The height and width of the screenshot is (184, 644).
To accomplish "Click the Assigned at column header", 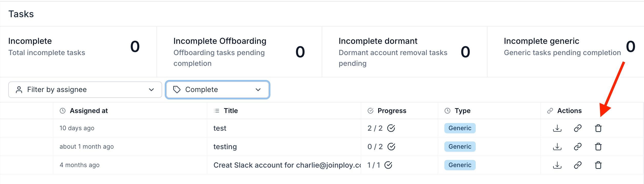I will [x=89, y=111].
